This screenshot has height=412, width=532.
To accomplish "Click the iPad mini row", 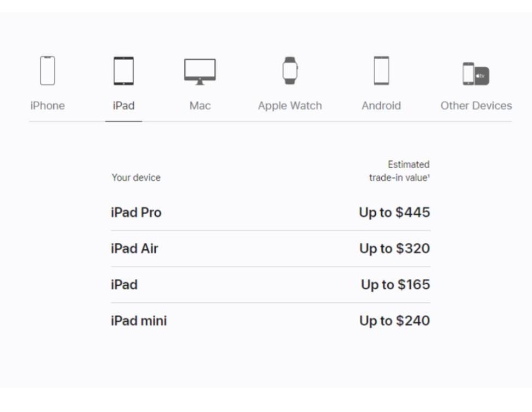I will tap(139, 321).
